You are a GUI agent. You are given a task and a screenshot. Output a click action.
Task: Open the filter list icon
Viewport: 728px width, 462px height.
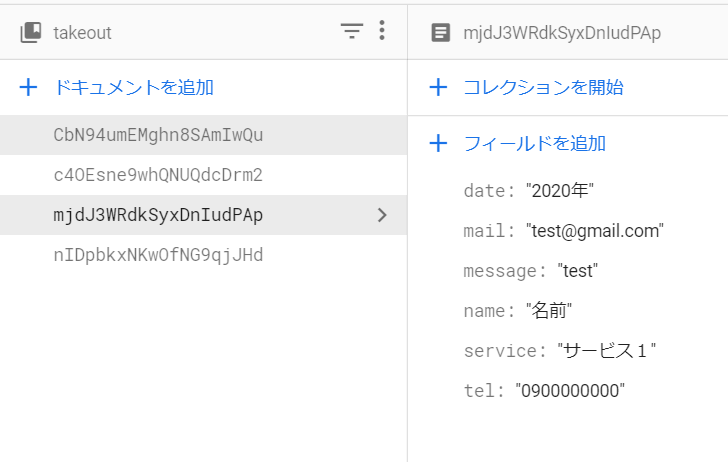351,32
